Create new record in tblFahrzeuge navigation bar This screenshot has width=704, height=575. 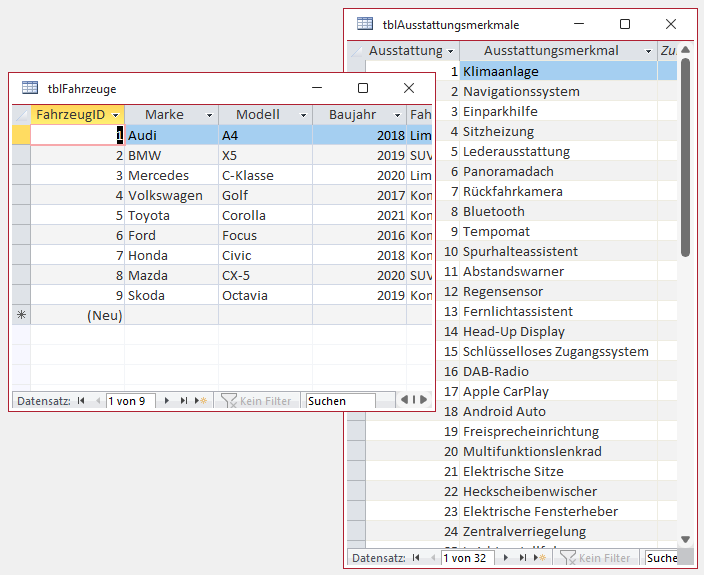201,401
